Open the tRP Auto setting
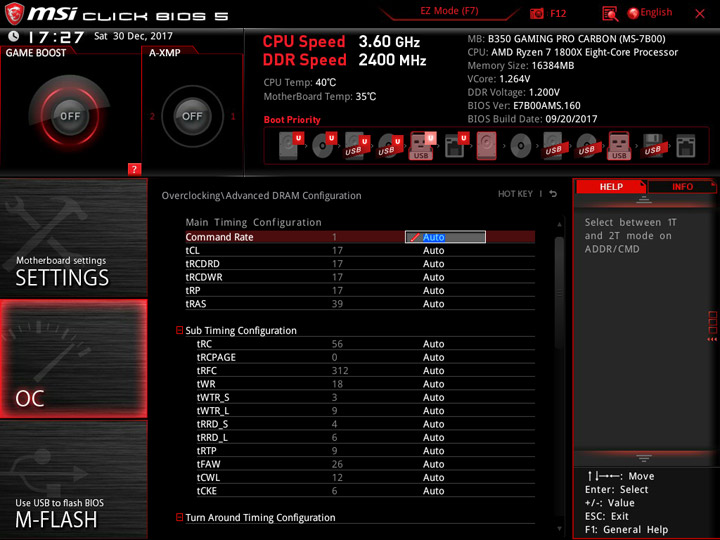The height and width of the screenshot is (540, 720). pyautogui.click(x=433, y=290)
